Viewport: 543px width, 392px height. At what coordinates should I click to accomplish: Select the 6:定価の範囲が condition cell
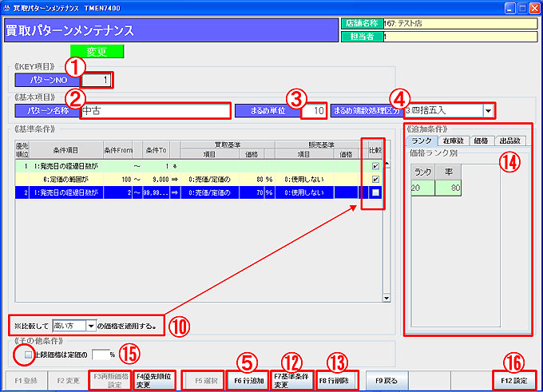point(66,180)
